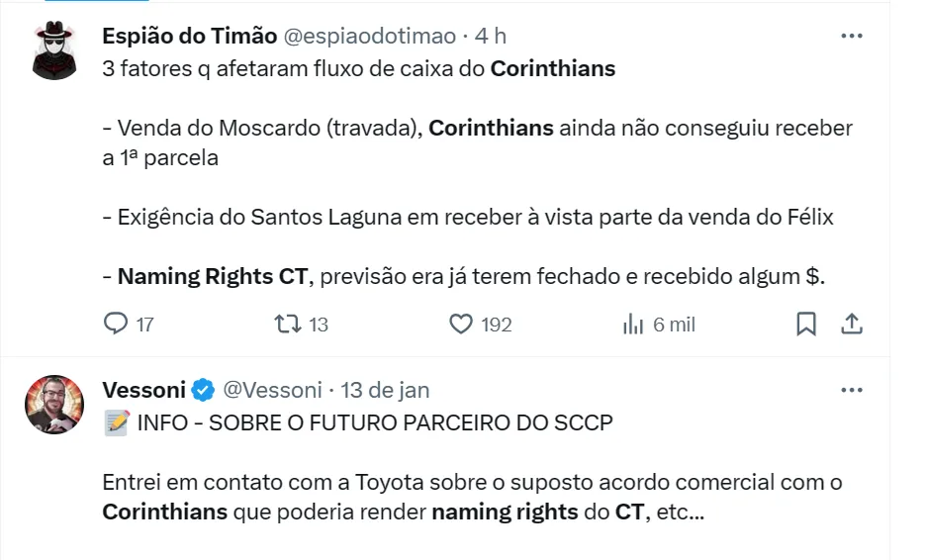The width and height of the screenshot is (926, 560).
Task: Open the @espiaodotimao handle
Action: click(x=370, y=36)
